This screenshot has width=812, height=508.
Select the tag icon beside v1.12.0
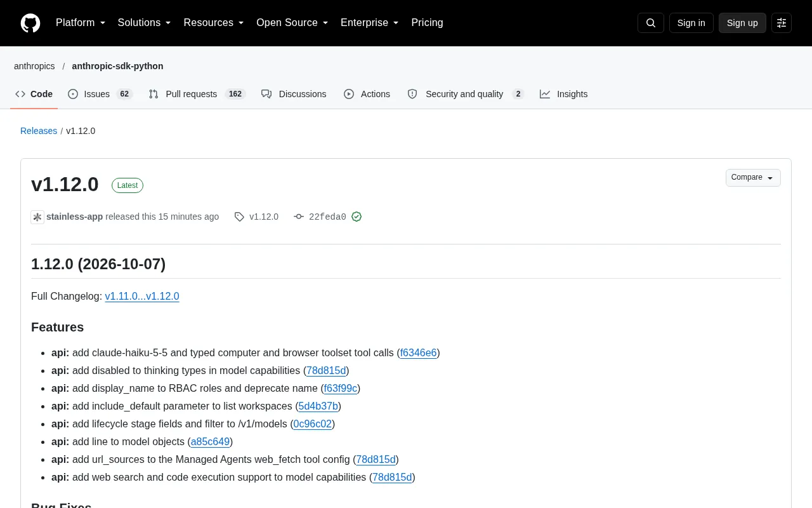coord(239,217)
